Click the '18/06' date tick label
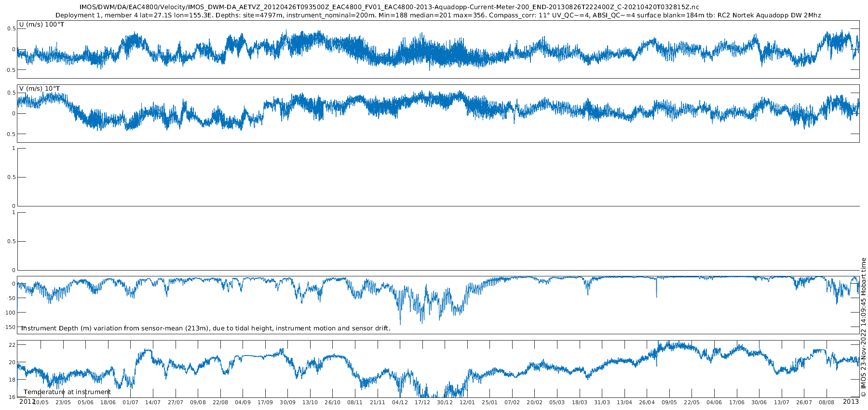 click(x=108, y=402)
